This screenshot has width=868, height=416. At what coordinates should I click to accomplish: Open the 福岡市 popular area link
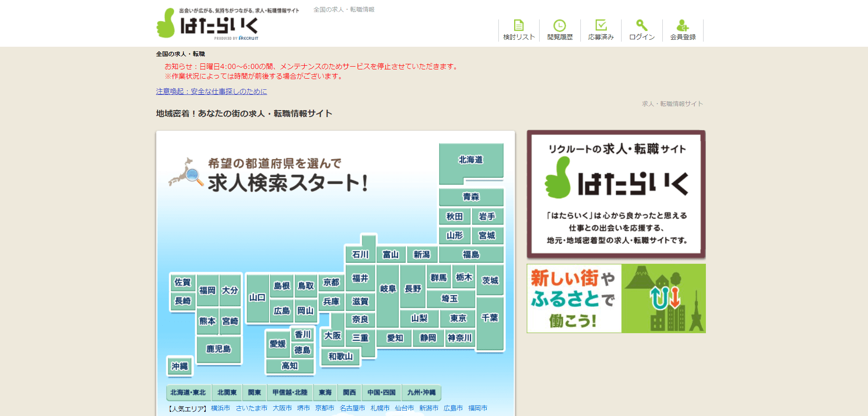(478, 408)
